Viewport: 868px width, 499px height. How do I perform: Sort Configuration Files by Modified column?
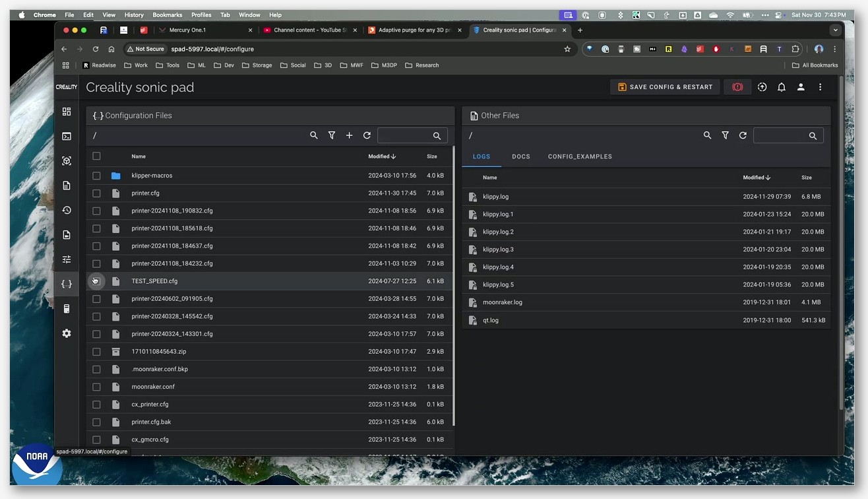pyautogui.click(x=382, y=156)
